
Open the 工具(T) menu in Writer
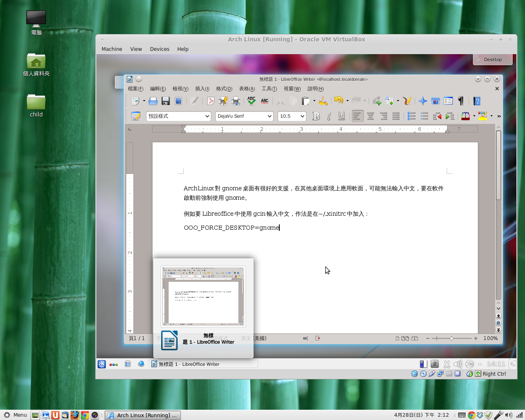click(x=269, y=89)
